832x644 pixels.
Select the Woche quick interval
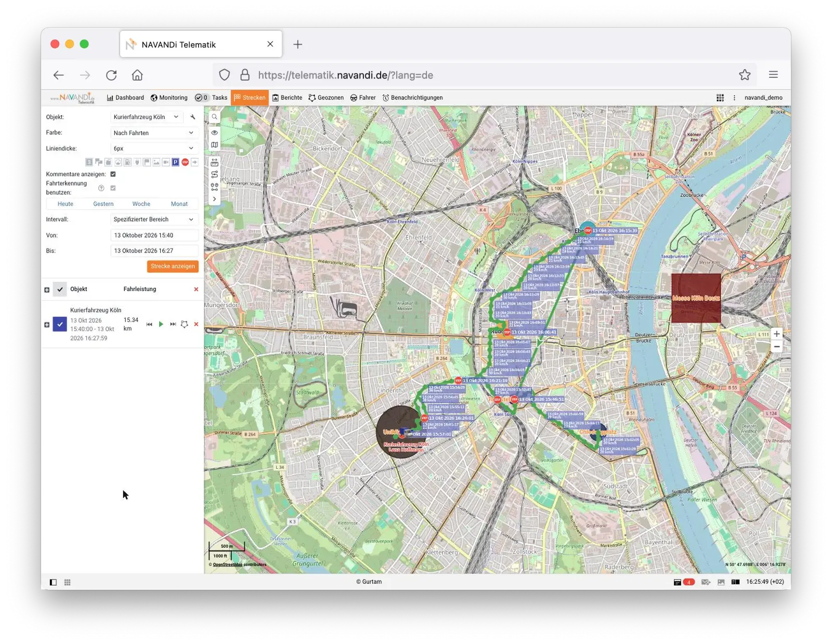click(x=141, y=204)
